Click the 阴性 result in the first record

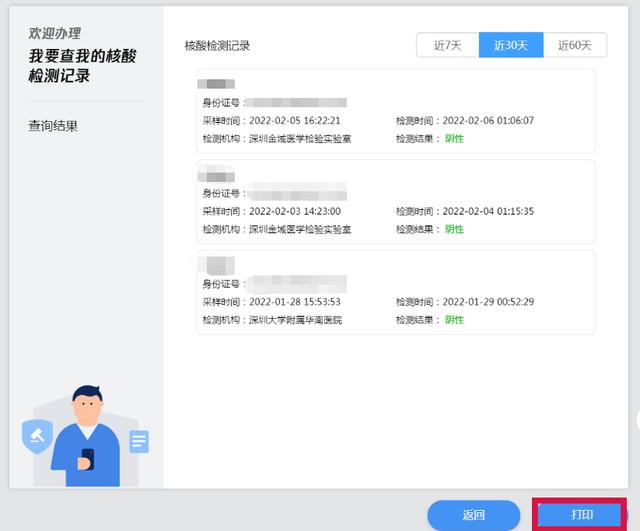click(454, 138)
